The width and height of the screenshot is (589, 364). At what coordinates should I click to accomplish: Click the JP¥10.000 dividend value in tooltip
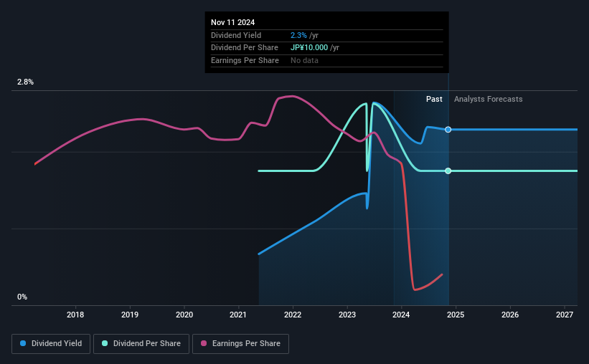click(309, 48)
